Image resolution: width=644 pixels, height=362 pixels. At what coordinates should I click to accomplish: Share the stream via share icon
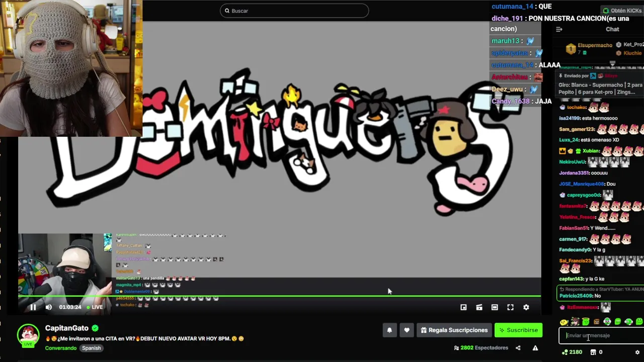click(518, 347)
